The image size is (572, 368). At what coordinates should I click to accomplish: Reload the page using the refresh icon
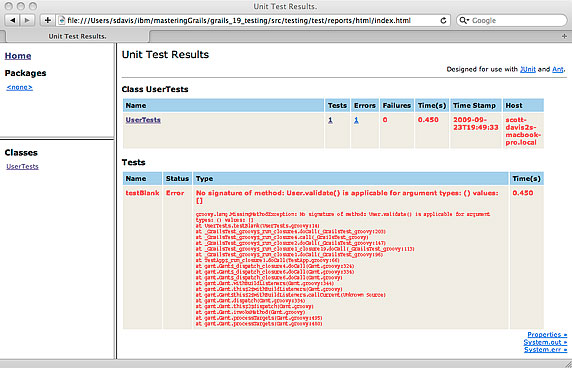(443, 20)
